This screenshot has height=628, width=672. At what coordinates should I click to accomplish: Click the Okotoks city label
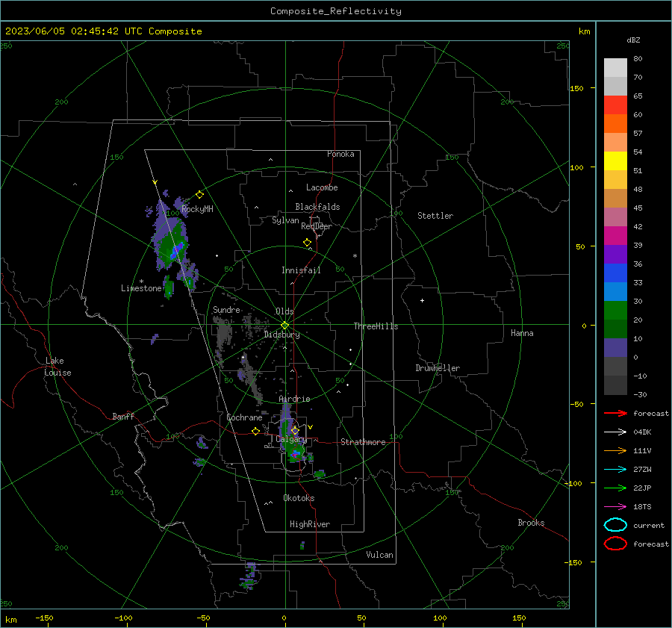pyautogui.click(x=299, y=498)
